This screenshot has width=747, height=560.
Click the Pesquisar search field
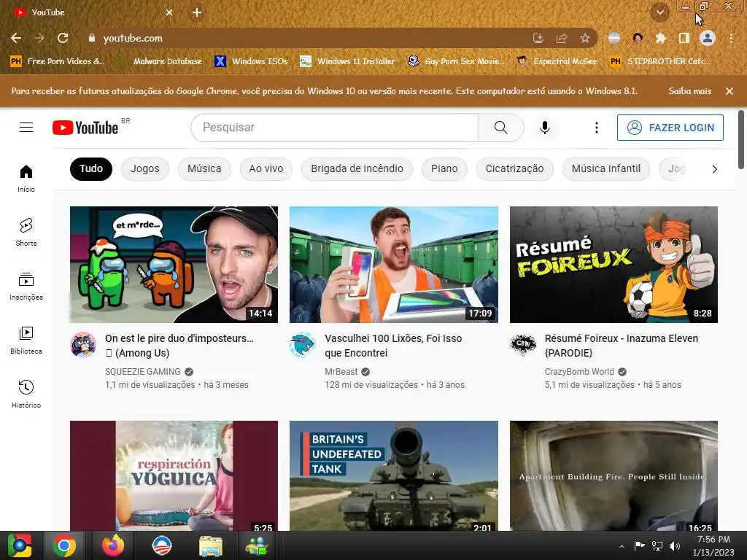pyautogui.click(x=335, y=127)
